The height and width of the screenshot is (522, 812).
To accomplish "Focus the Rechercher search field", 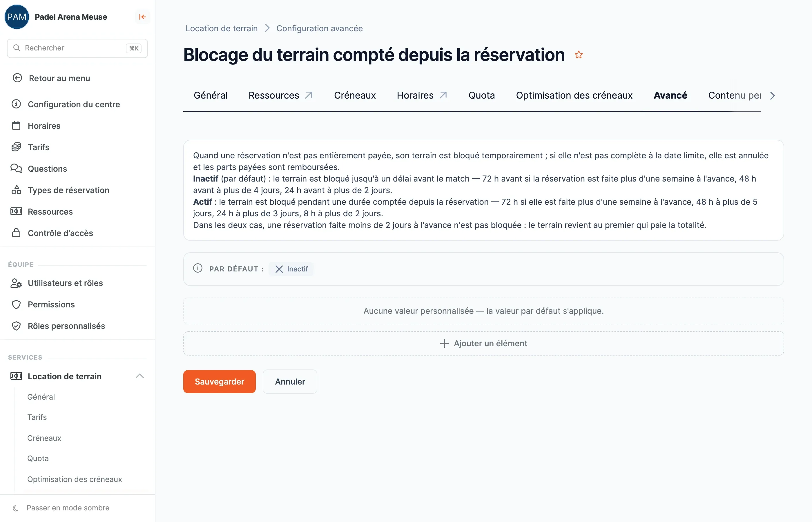I will 77,48.
